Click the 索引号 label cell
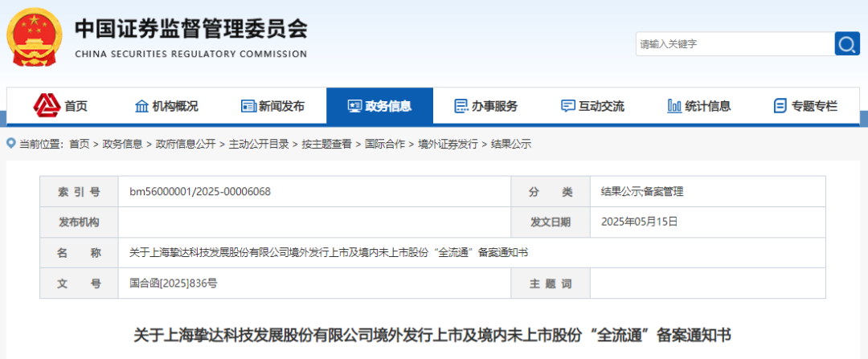The height and width of the screenshot is (359, 868). tap(79, 192)
